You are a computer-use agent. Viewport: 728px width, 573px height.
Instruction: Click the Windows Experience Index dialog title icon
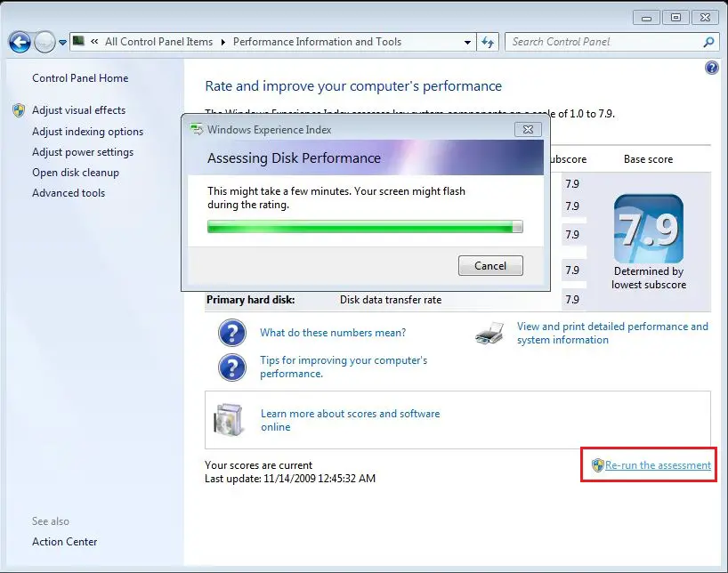pos(197,130)
